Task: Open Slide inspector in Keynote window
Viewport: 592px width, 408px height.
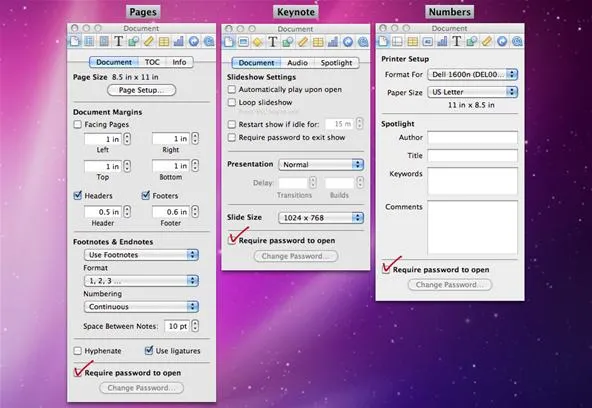Action: pyautogui.click(x=243, y=42)
